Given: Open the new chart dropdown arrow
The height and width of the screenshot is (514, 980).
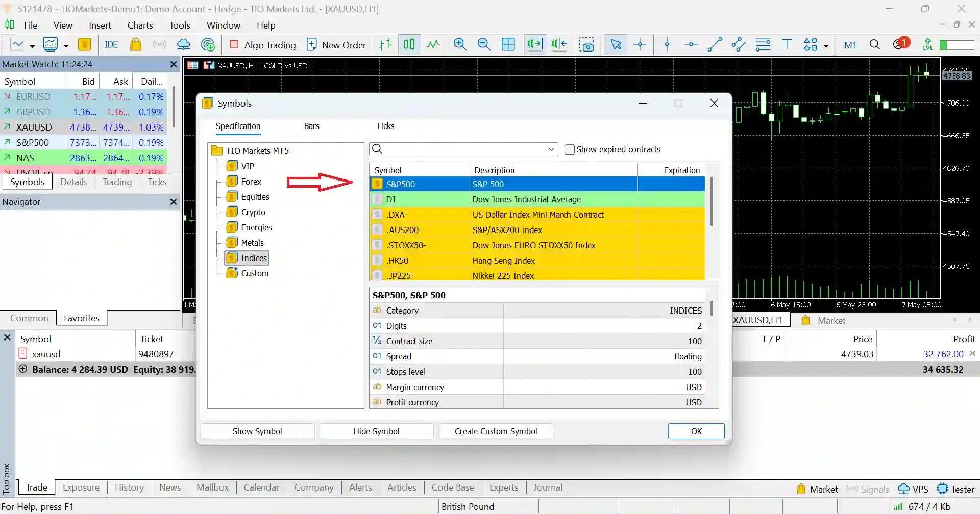Looking at the screenshot, I should 32,46.
